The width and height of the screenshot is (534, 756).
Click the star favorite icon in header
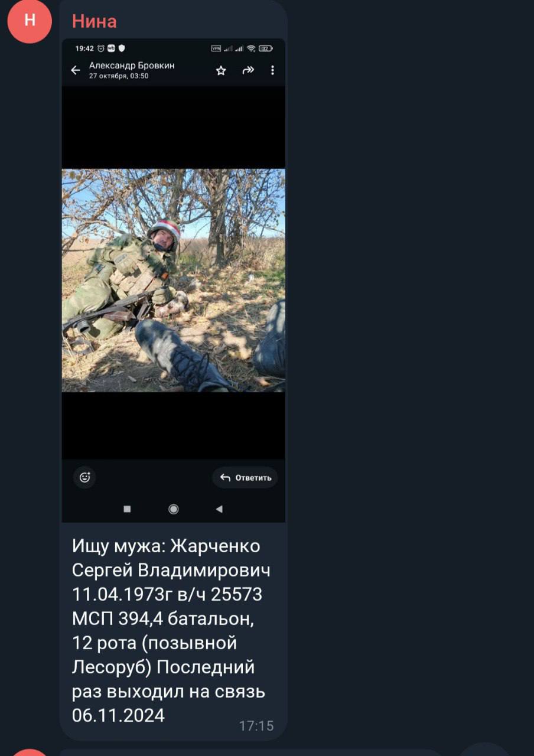(221, 70)
